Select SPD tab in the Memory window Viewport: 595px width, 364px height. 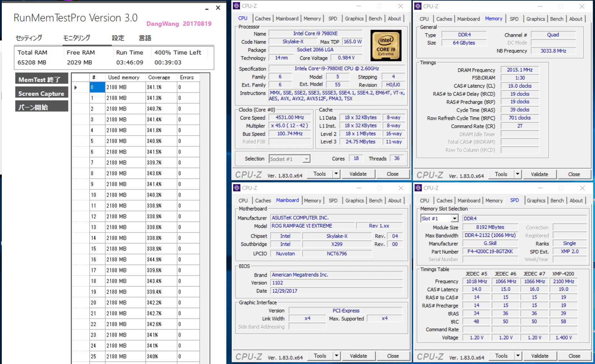pyautogui.click(x=514, y=19)
